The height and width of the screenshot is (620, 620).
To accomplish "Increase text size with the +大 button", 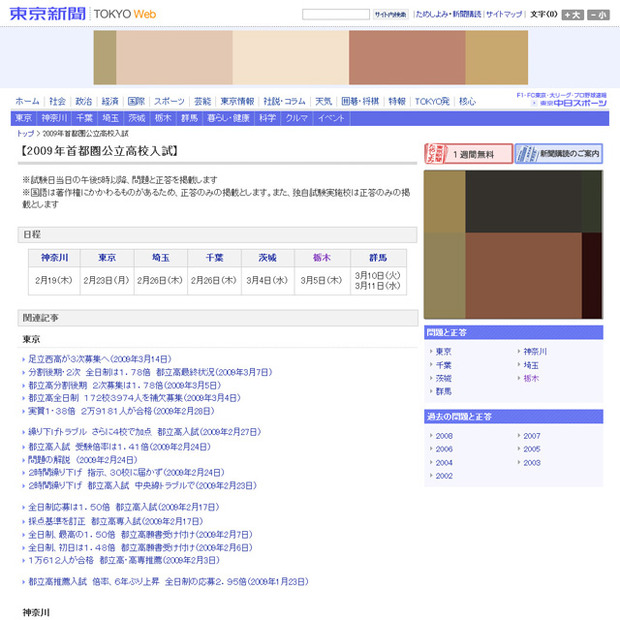I will [x=572, y=15].
